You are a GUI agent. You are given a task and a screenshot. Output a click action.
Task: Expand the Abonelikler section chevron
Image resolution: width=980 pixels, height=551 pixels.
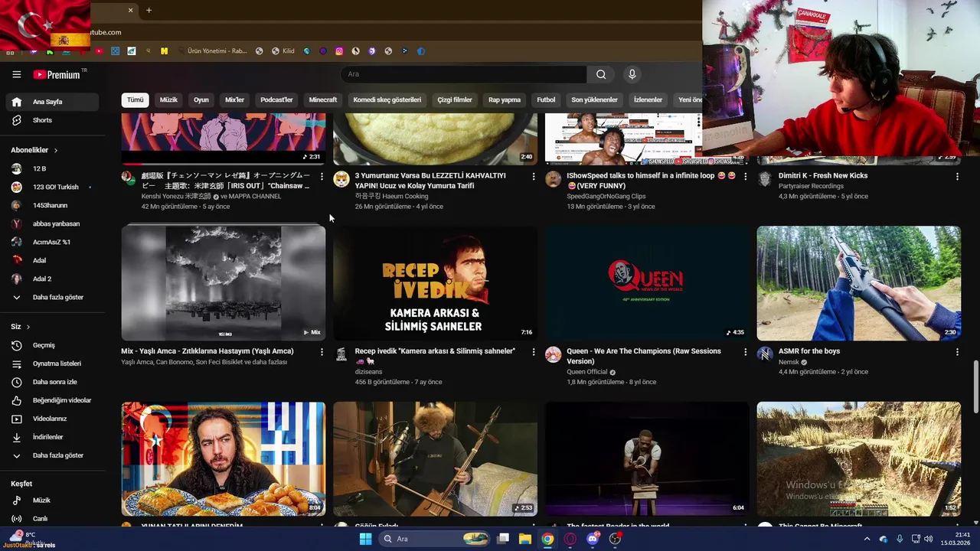(56, 150)
